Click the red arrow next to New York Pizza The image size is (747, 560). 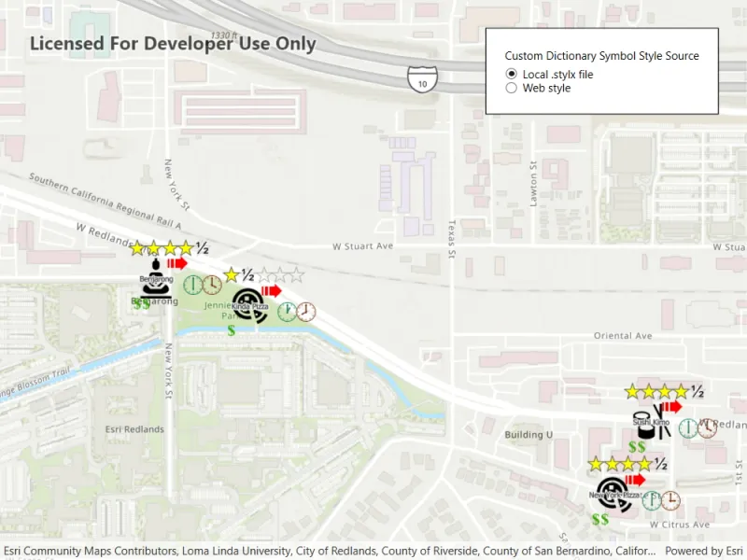pyautogui.click(x=635, y=480)
